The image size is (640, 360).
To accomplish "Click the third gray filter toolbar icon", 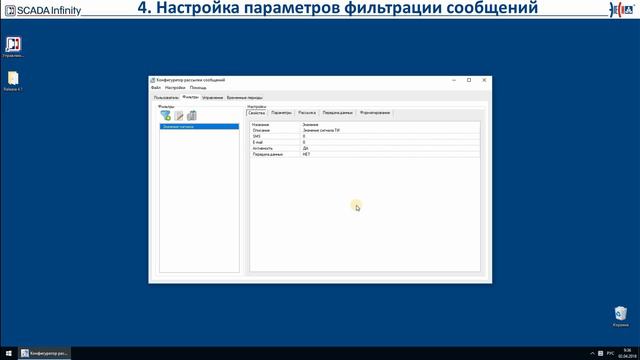I will (192, 116).
